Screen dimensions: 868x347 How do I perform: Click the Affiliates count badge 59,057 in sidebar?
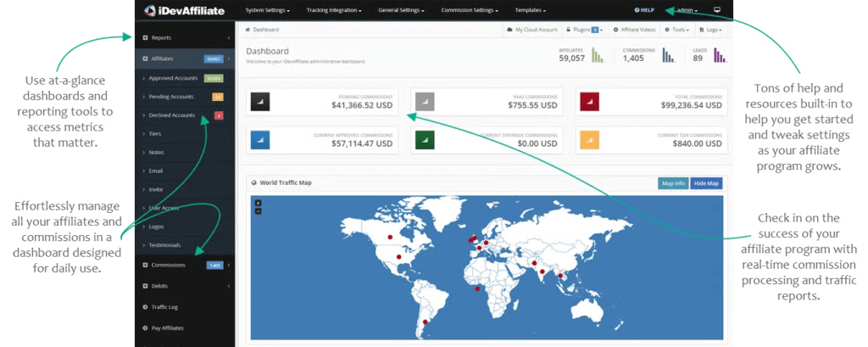click(x=213, y=59)
